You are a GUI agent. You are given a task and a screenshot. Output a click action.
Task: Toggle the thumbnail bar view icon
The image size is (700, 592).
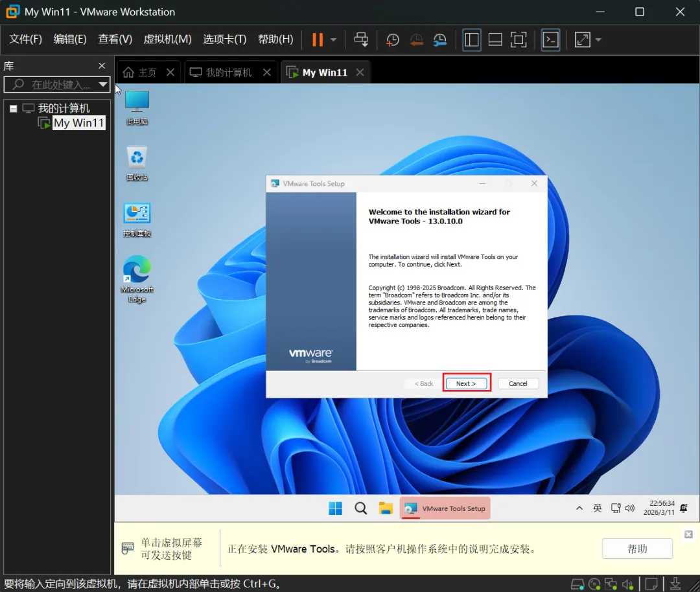[495, 40]
